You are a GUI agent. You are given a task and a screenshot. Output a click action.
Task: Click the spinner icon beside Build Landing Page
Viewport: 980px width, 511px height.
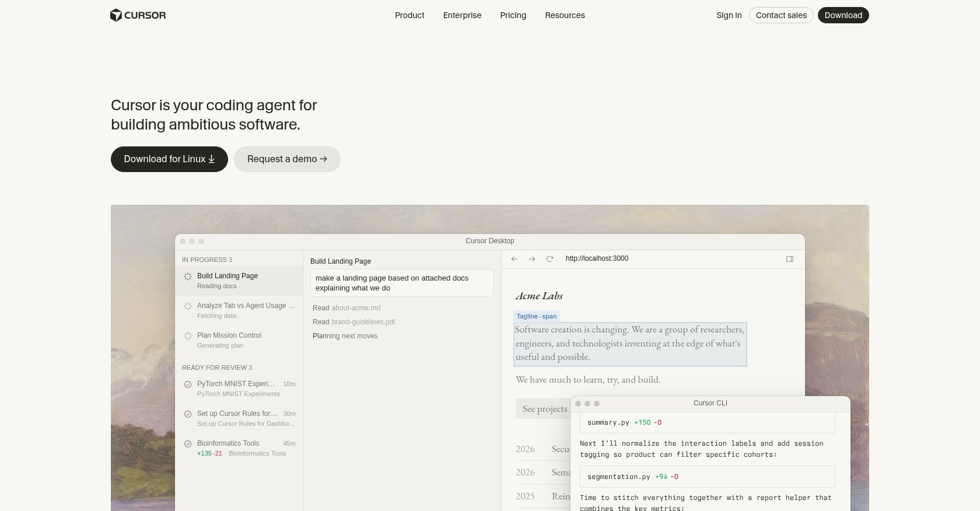pyautogui.click(x=188, y=276)
